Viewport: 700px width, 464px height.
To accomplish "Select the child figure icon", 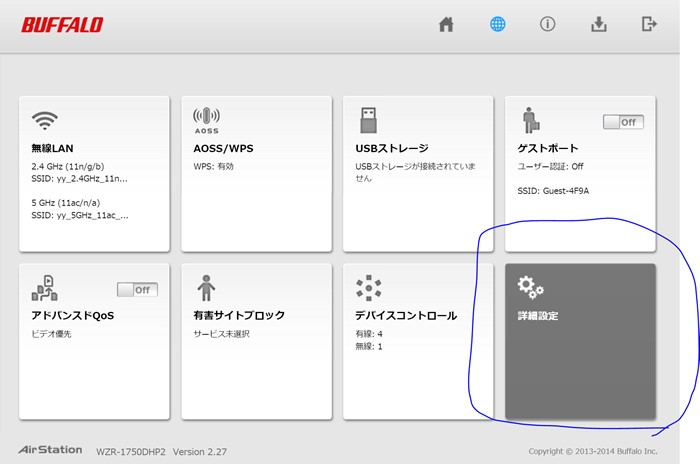I will [x=206, y=288].
